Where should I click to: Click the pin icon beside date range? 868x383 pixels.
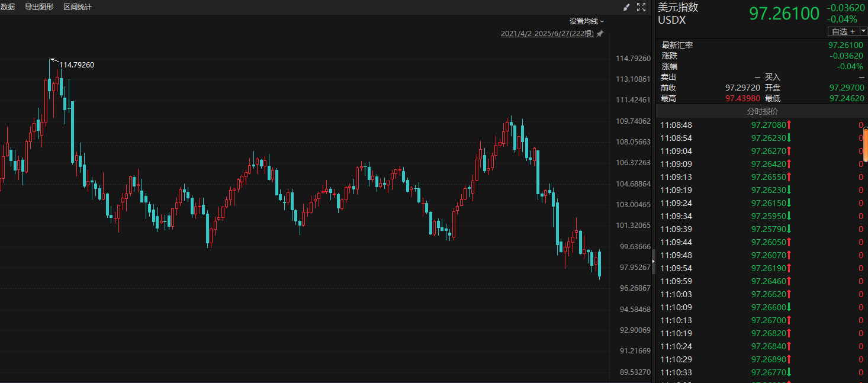tap(600, 34)
